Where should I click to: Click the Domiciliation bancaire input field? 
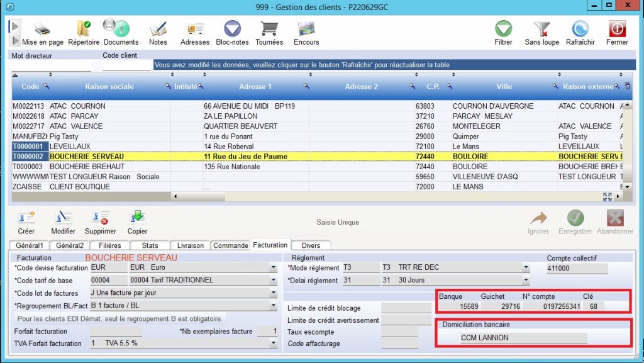(x=523, y=338)
